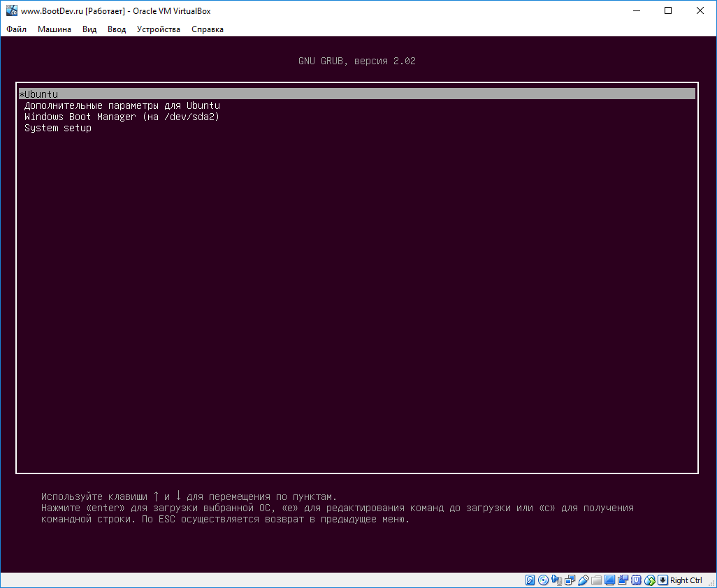Image resolution: width=717 pixels, height=588 pixels.
Task: Click the mouse integration status icon
Action: 649,580
